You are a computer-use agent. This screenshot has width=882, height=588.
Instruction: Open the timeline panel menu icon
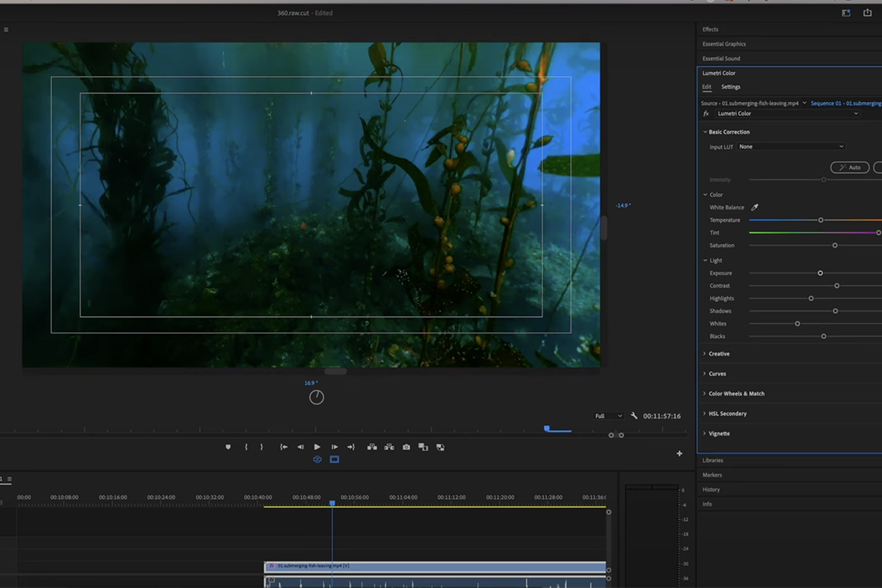(x=9, y=479)
